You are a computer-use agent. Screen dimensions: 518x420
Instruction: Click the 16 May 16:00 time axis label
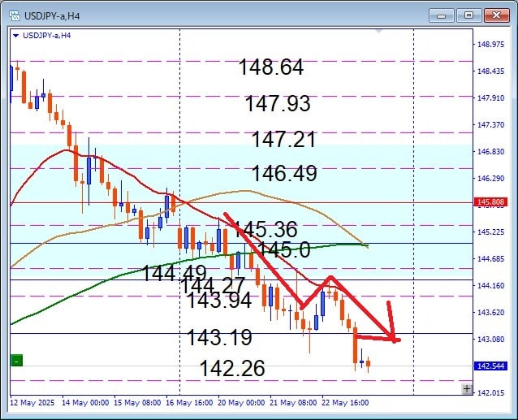point(189,403)
